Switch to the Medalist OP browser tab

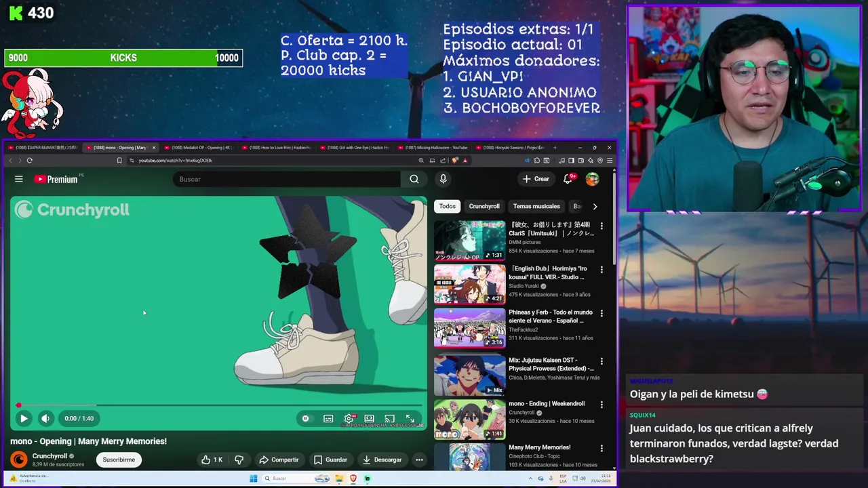coord(198,147)
